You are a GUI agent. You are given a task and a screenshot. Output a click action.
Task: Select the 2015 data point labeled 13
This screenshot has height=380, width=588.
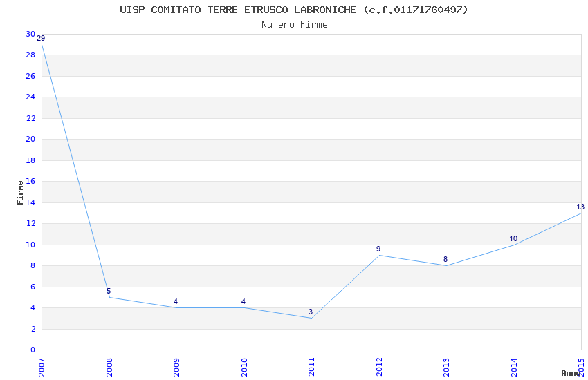[581, 213]
